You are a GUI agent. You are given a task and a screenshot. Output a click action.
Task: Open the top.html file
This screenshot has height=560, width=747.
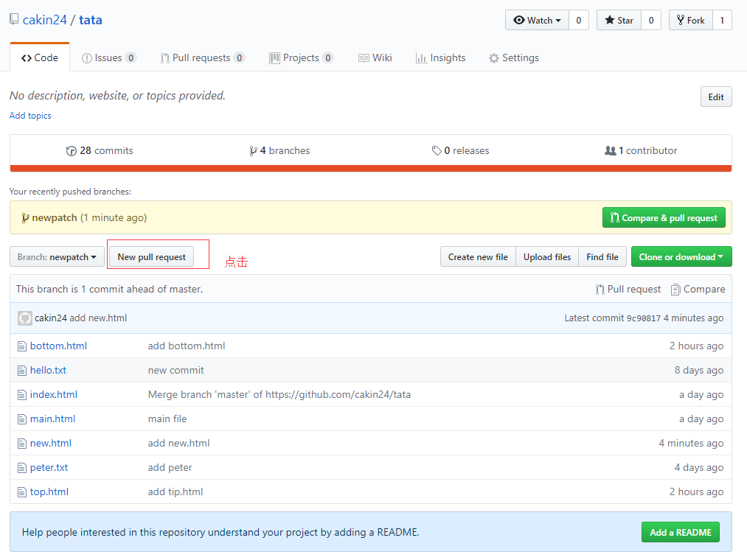[49, 491]
